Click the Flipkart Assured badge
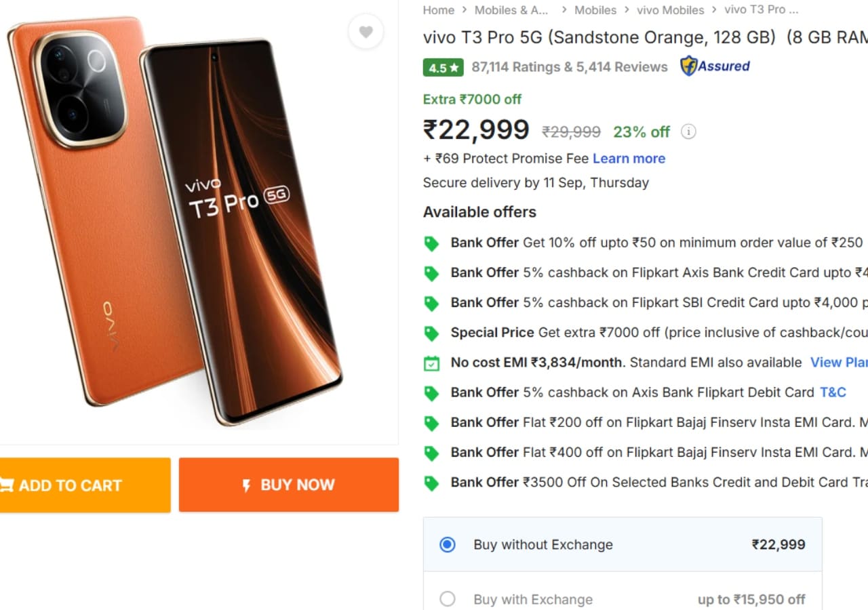 715,66
